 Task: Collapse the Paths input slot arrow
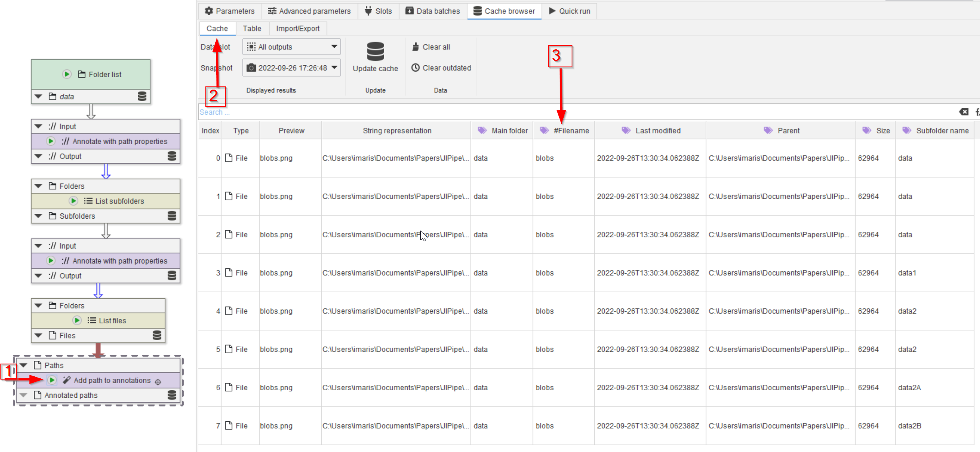pyautogui.click(x=24, y=365)
